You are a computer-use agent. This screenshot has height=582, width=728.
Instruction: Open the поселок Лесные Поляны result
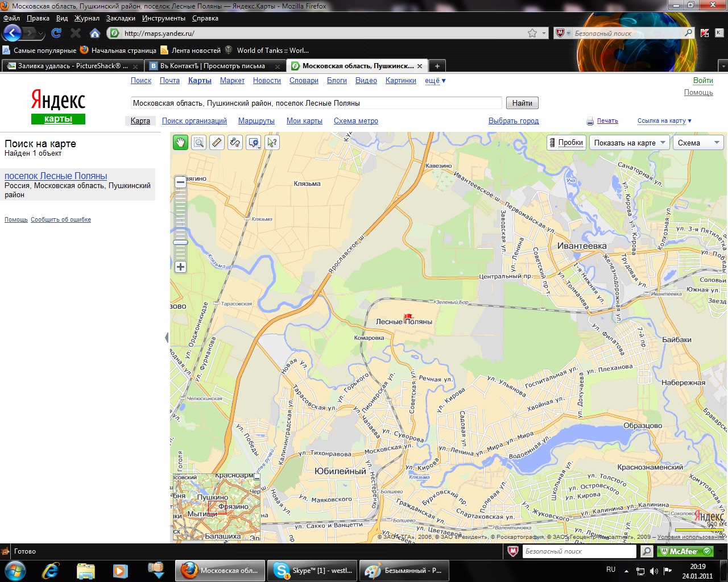click(x=56, y=176)
